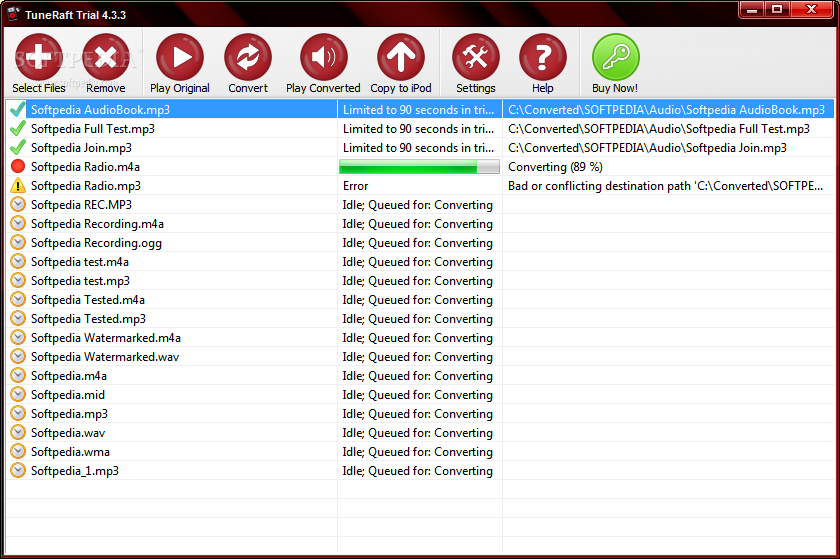840x559 pixels.
Task: Start conversion with the Convert icon
Action: [248, 57]
